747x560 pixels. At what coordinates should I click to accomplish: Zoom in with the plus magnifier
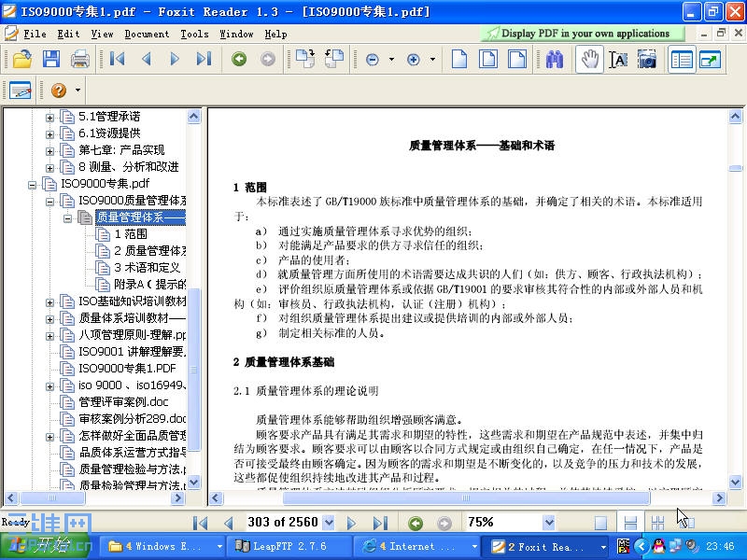414,60
